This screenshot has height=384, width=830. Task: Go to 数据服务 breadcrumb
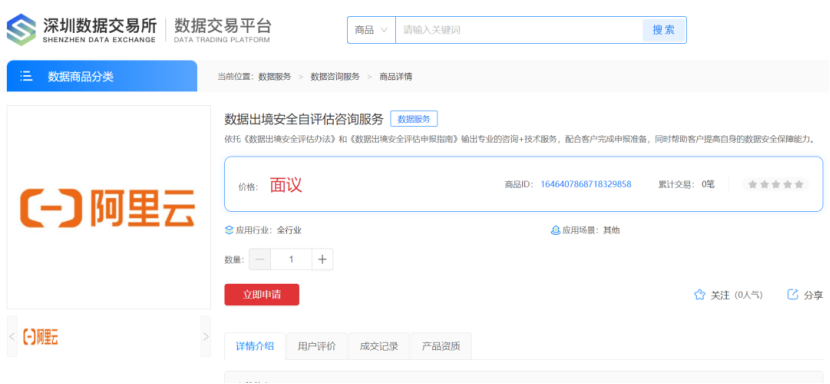(275, 77)
